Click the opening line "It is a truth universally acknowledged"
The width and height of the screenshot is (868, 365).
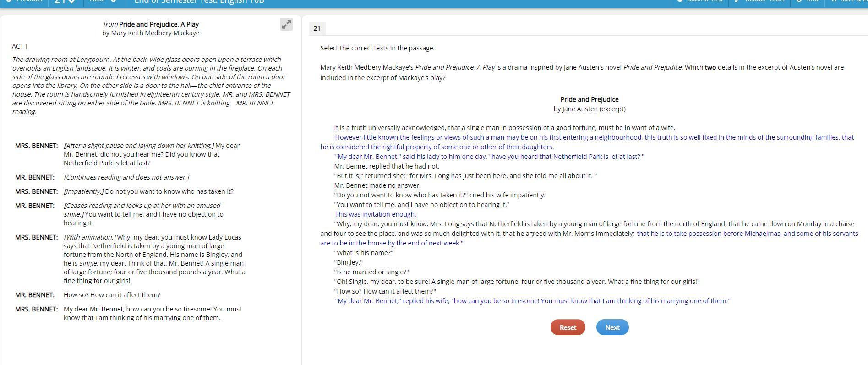coord(505,128)
